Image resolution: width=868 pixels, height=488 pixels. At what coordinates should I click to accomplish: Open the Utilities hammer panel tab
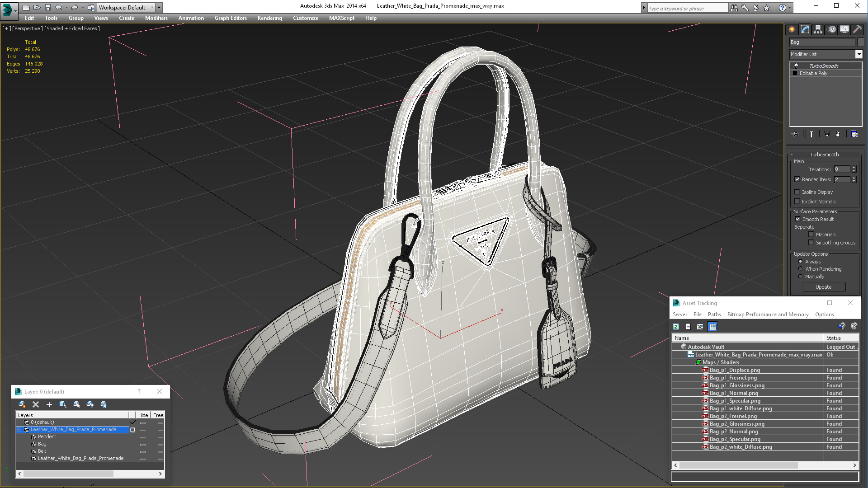coord(857,29)
